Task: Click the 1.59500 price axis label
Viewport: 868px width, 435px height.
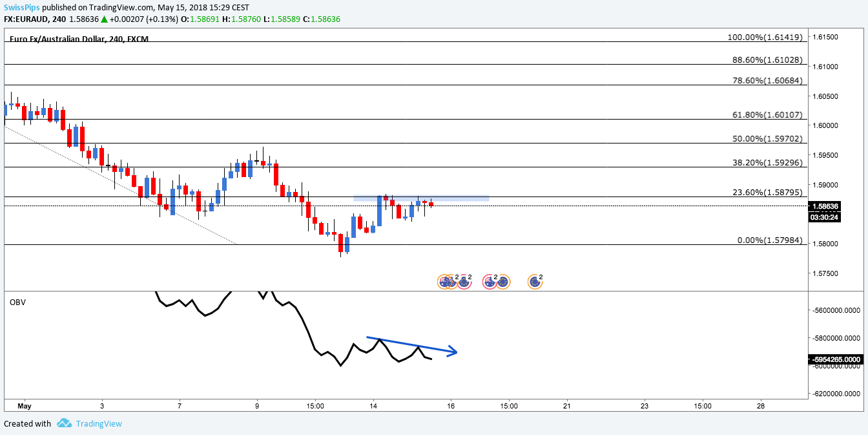Action: pos(825,155)
